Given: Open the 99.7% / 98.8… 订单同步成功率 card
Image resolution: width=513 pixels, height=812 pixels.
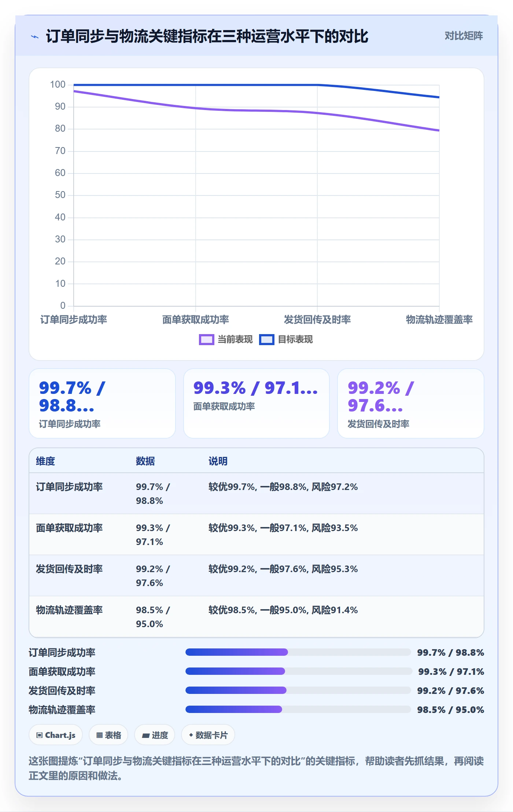Looking at the screenshot, I should (x=102, y=403).
